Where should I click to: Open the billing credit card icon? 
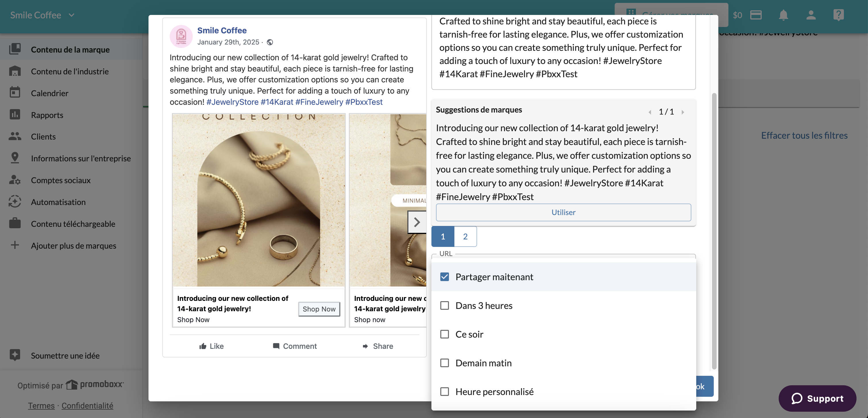[756, 15]
